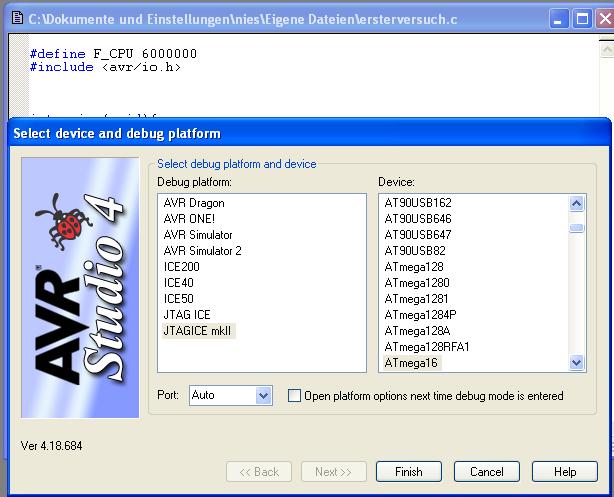Select AT90USB82 device

point(415,251)
